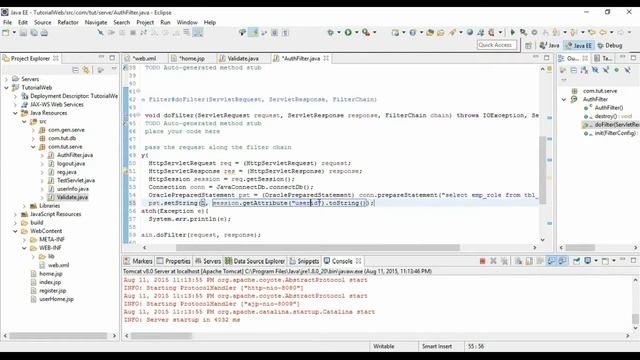Minimize the Project Explorer panel
This screenshot has width=640, height=360.
[x=101, y=58]
